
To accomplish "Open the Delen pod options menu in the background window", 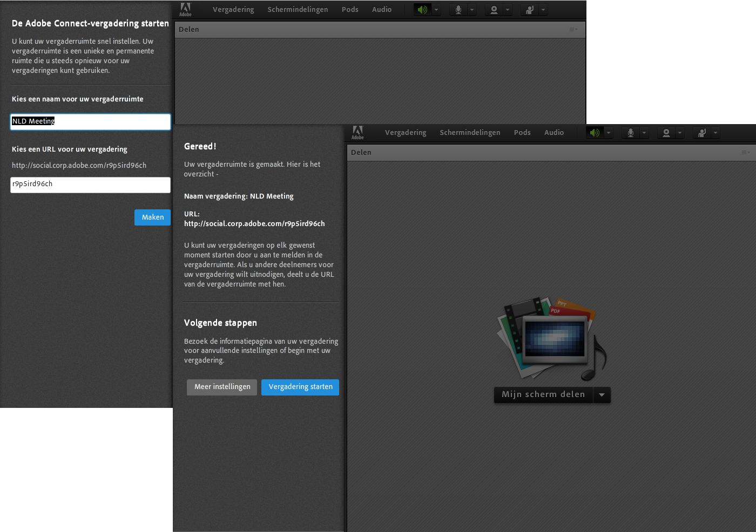I will point(573,29).
